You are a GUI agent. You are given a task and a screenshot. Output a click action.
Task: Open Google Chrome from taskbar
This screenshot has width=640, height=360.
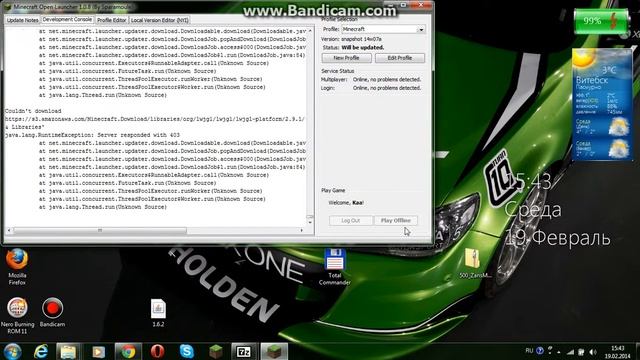[128, 351]
